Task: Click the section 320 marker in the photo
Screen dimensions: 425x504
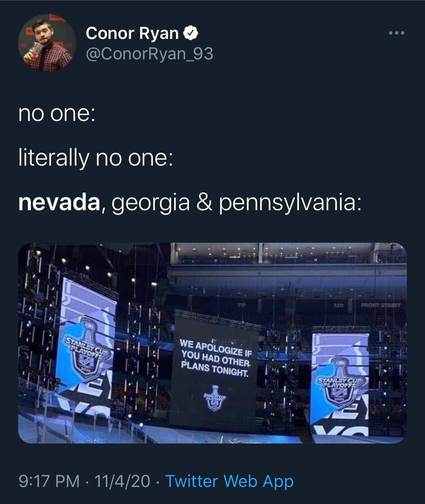Action: coord(338,305)
